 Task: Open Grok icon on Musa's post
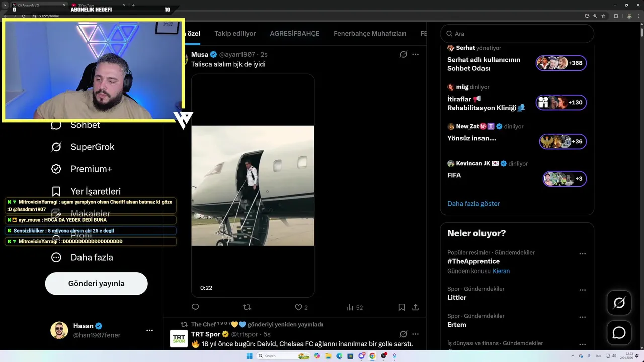403,54
